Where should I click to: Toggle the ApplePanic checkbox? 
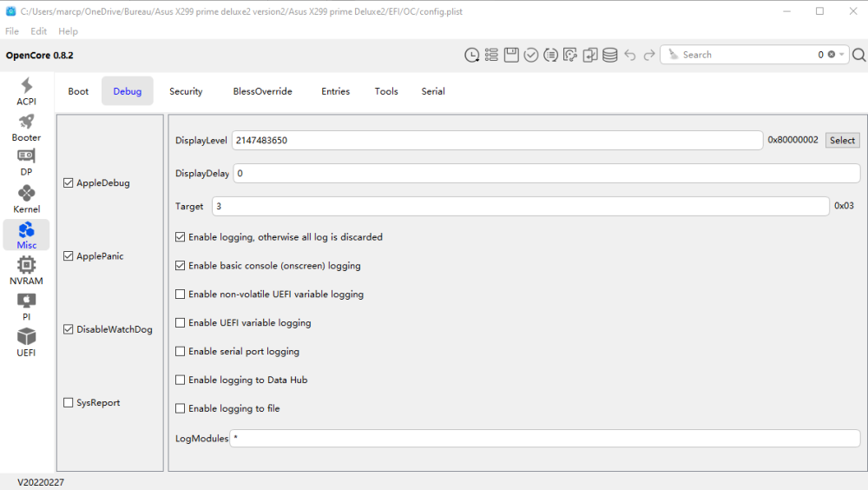point(68,256)
